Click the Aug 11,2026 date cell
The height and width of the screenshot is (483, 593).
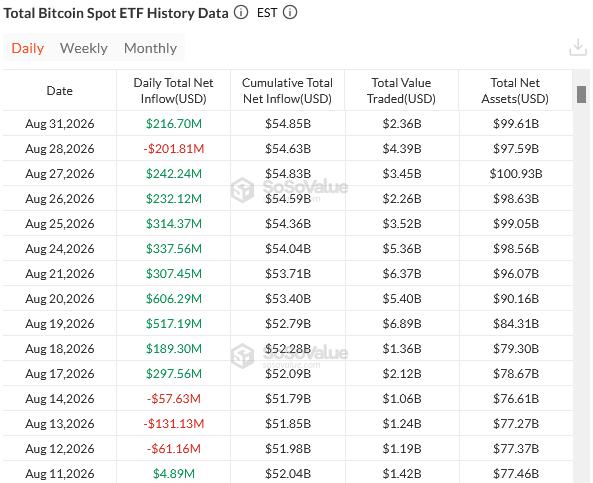point(60,473)
